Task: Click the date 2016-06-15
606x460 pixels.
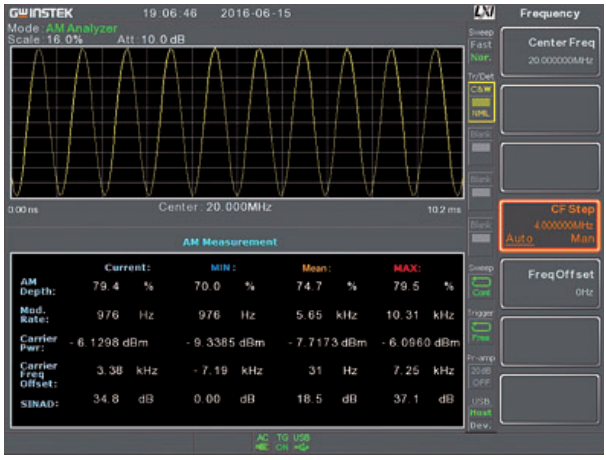Action: coord(256,14)
